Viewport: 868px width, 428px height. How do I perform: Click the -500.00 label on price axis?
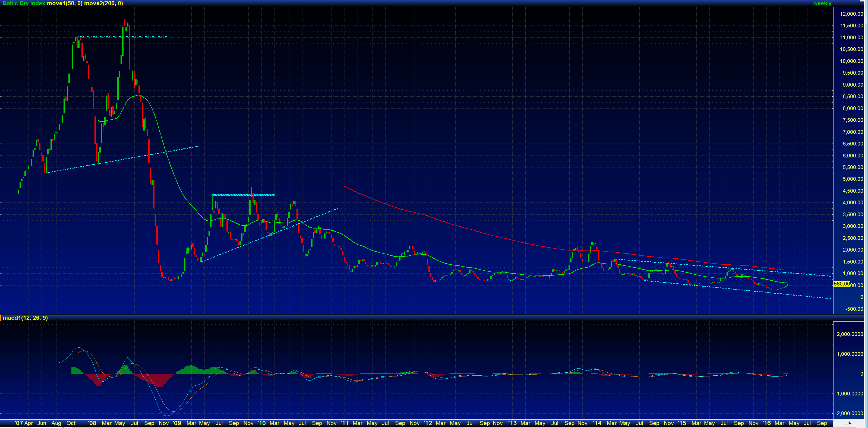[x=854, y=309]
